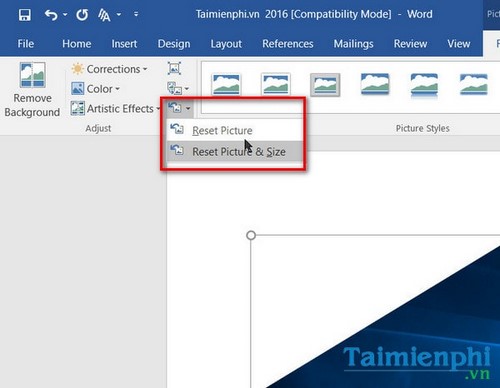This screenshot has width=500, height=388.
Task: Open the Insert ribbon tab
Action: (124, 44)
